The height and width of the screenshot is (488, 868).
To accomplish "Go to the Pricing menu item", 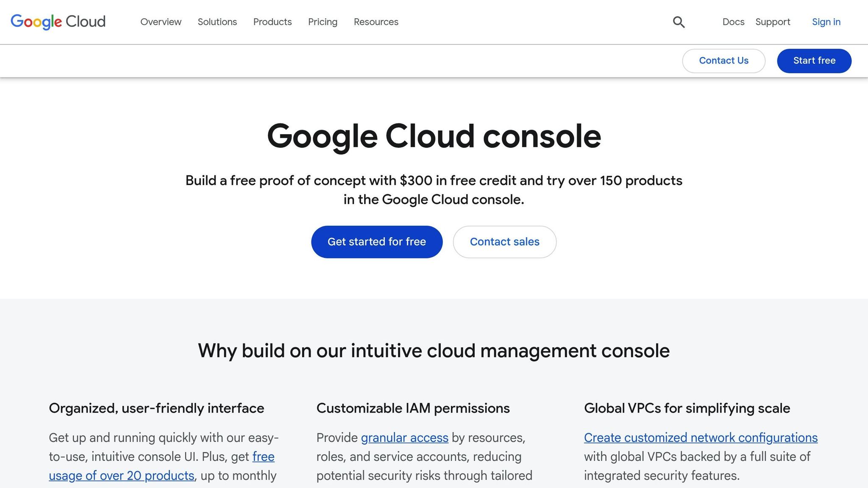I will (323, 22).
